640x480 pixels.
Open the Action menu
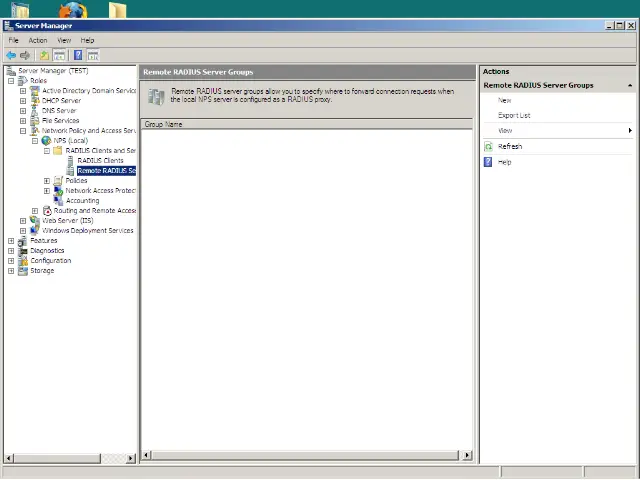(38, 40)
